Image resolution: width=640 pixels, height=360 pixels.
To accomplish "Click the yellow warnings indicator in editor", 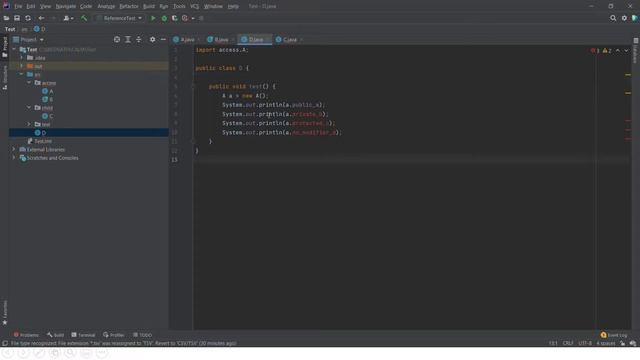I will [x=607, y=51].
